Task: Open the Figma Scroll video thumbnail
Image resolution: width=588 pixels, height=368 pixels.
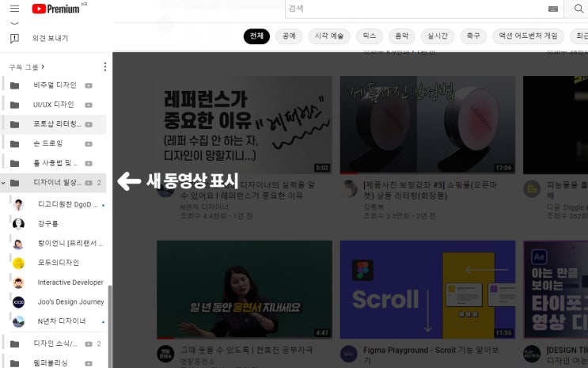Action: click(x=427, y=290)
